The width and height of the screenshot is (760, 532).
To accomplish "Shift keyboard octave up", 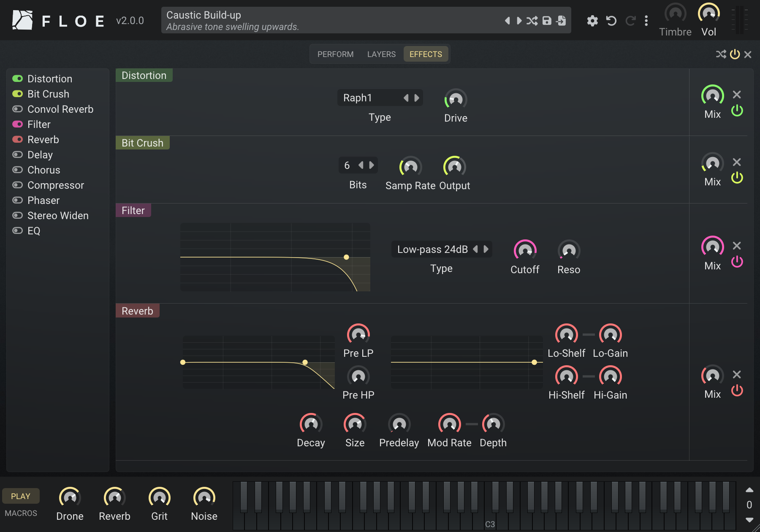I will click(749, 490).
